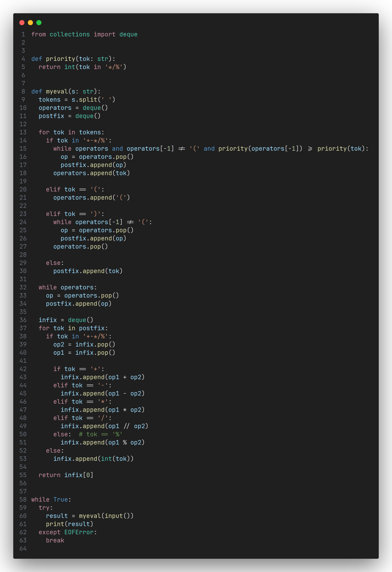Click 'True' keyword on line 58

coord(60,499)
